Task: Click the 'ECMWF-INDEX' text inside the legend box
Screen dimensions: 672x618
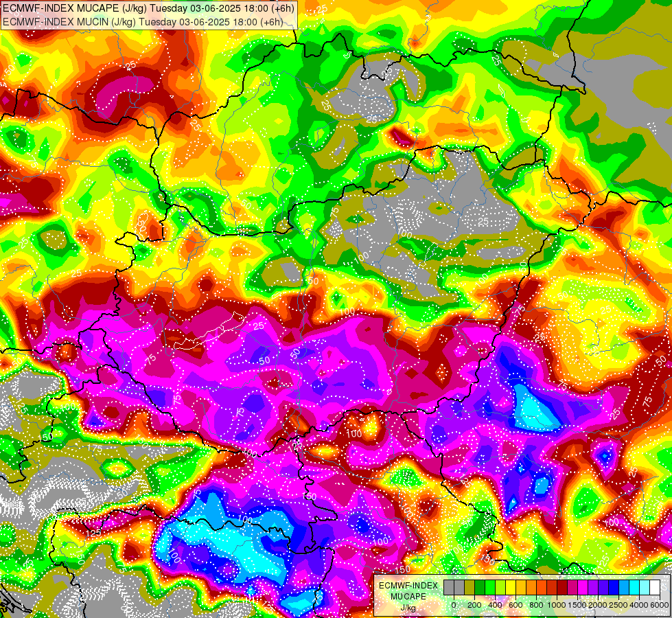Action: pos(408,586)
